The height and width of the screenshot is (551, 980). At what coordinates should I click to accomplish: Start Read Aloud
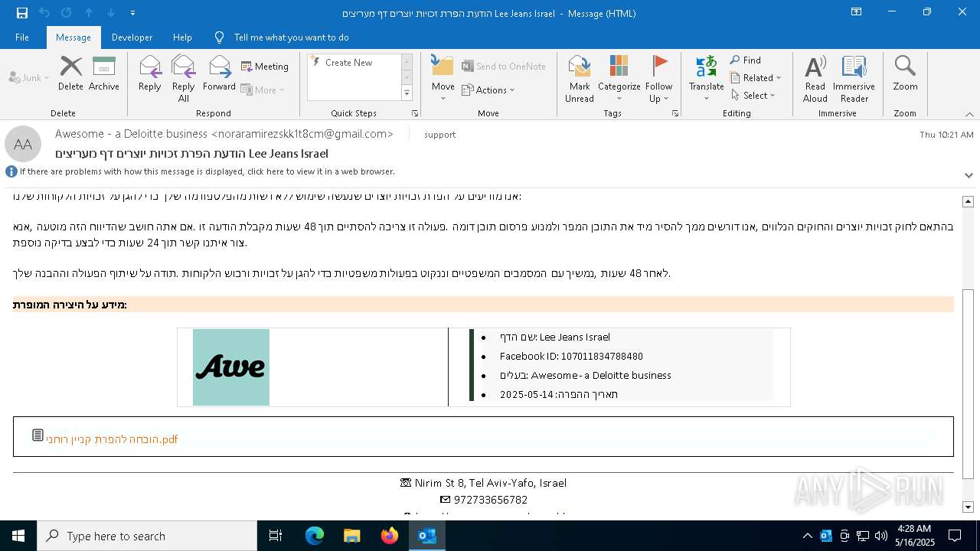[x=815, y=78]
